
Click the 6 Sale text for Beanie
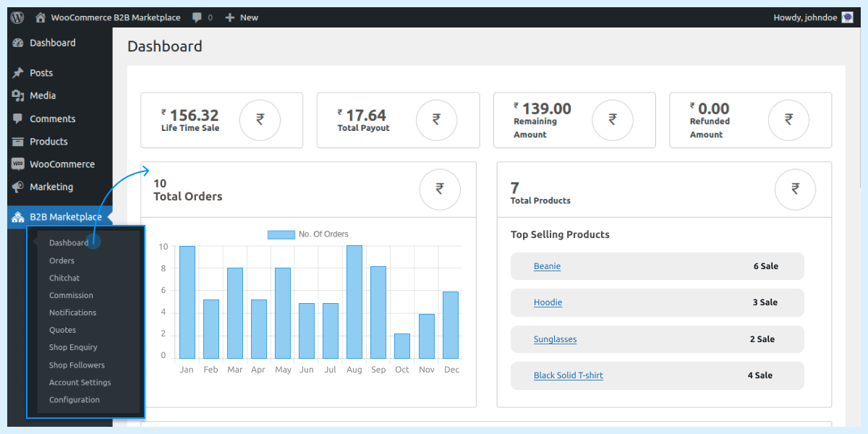click(765, 266)
